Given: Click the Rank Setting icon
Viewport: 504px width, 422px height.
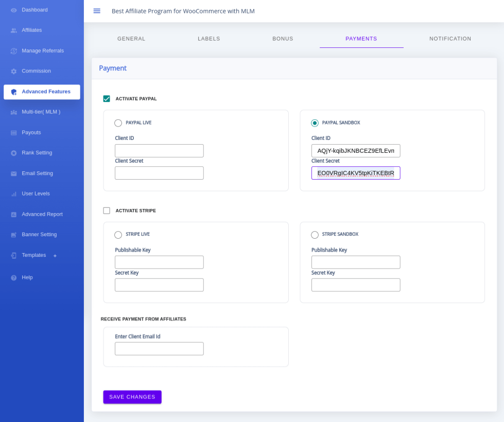Looking at the screenshot, I should point(14,153).
